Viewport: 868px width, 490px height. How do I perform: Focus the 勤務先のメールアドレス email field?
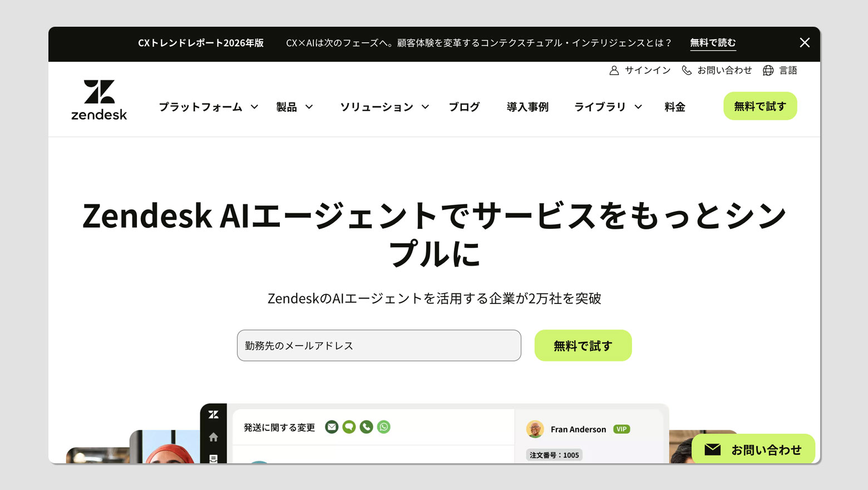[379, 345]
